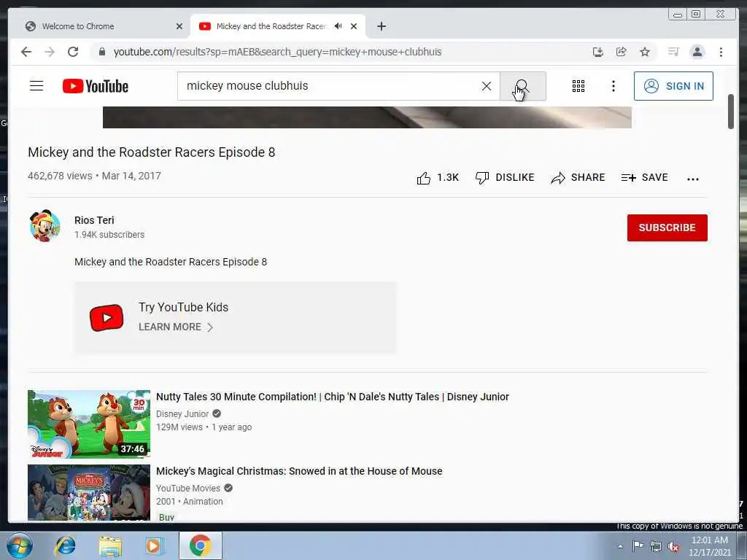
Task: Reload the page with the refresh icon
Action: click(x=73, y=52)
